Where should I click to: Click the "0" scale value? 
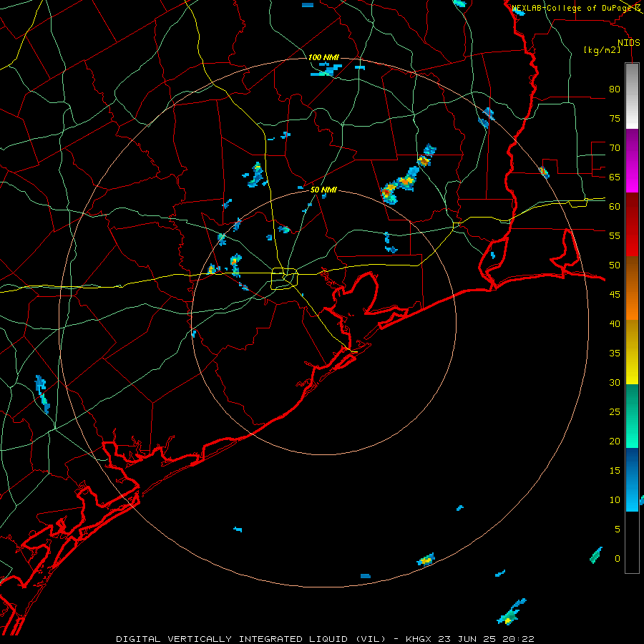tap(618, 559)
